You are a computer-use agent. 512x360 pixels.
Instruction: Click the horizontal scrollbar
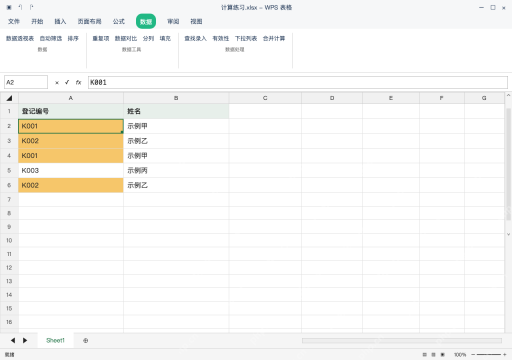click(402, 340)
